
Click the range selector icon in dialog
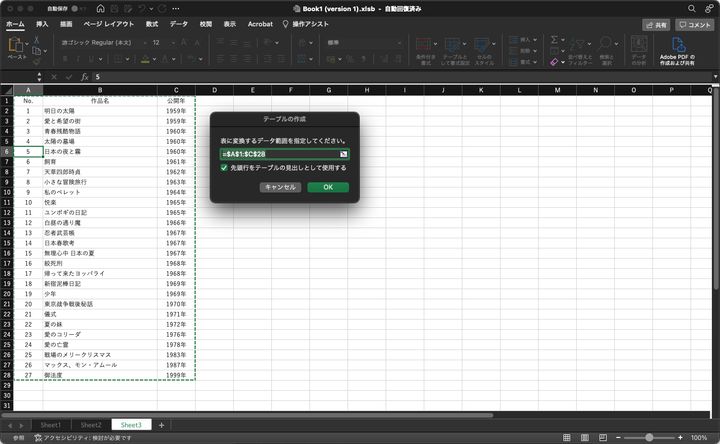pyautogui.click(x=343, y=154)
